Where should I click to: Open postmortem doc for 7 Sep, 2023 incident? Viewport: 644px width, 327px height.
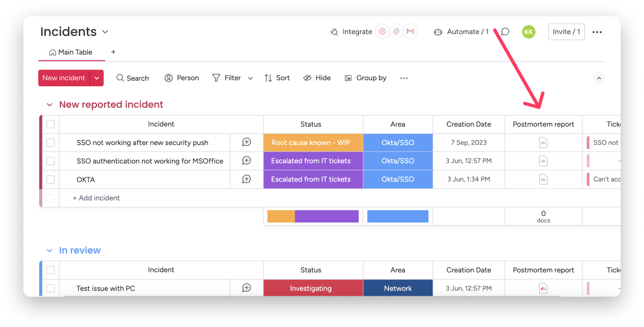543,143
